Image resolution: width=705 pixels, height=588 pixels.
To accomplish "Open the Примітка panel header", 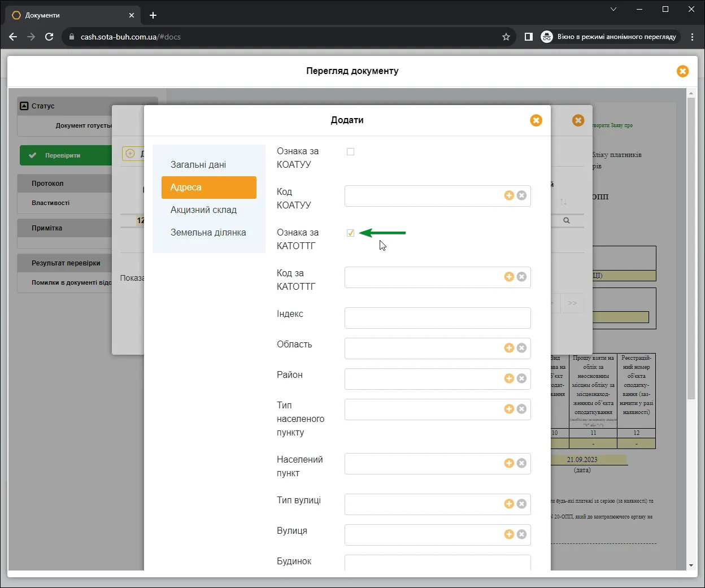I will click(x=64, y=228).
